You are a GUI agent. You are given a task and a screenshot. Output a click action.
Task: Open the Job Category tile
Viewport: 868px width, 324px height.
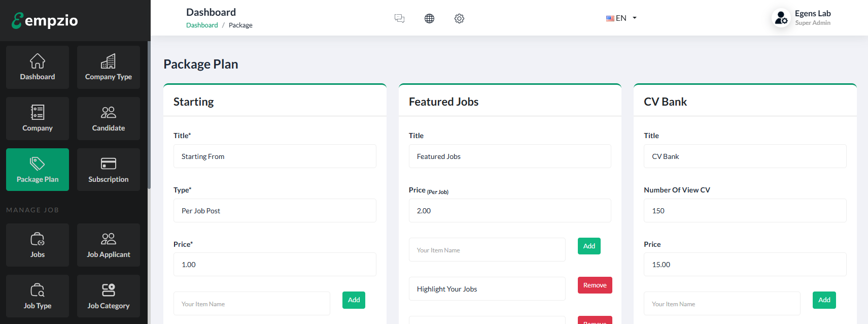pyautogui.click(x=109, y=297)
